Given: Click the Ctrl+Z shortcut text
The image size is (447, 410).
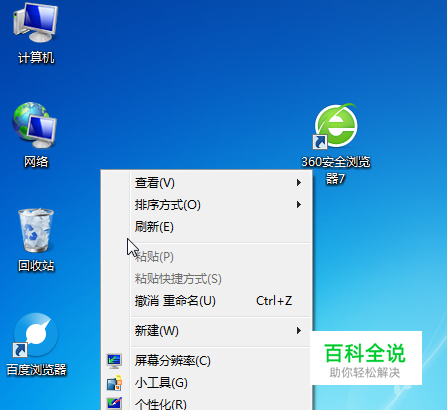Looking at the screenshot, I should point(274,301).
